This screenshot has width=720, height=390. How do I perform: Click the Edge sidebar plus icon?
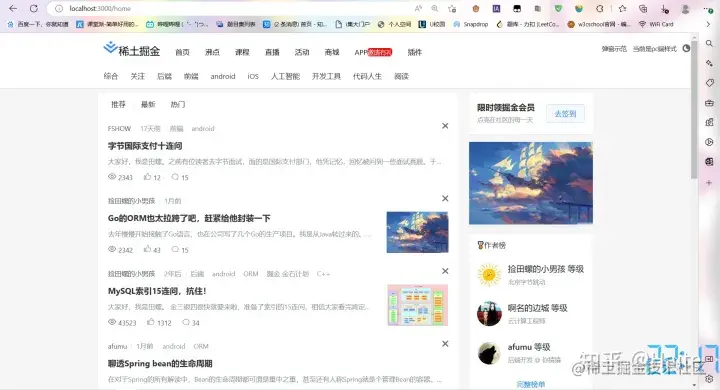[709, 182]
